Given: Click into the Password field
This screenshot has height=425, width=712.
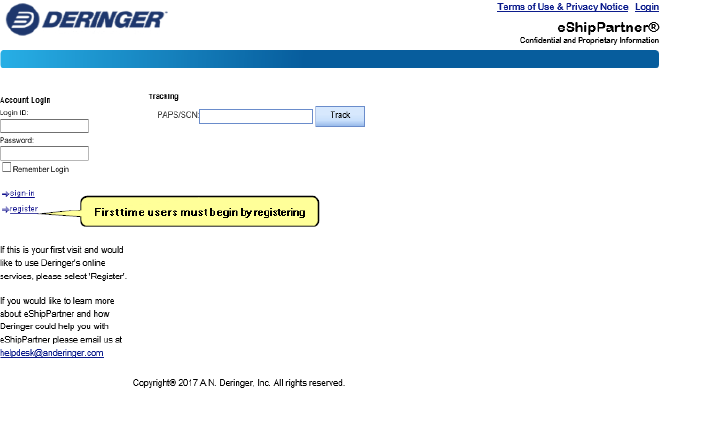Looking at the screenshot, I should [x=44, y=153].
